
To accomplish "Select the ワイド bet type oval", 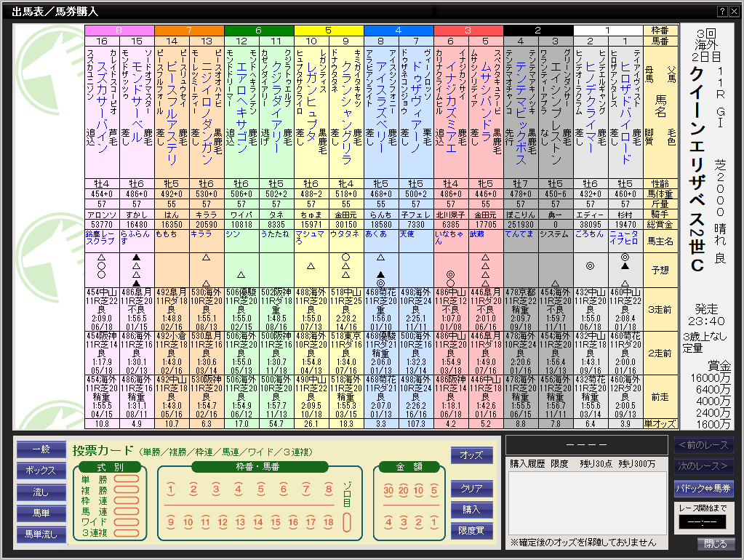I will click(127, 522).
